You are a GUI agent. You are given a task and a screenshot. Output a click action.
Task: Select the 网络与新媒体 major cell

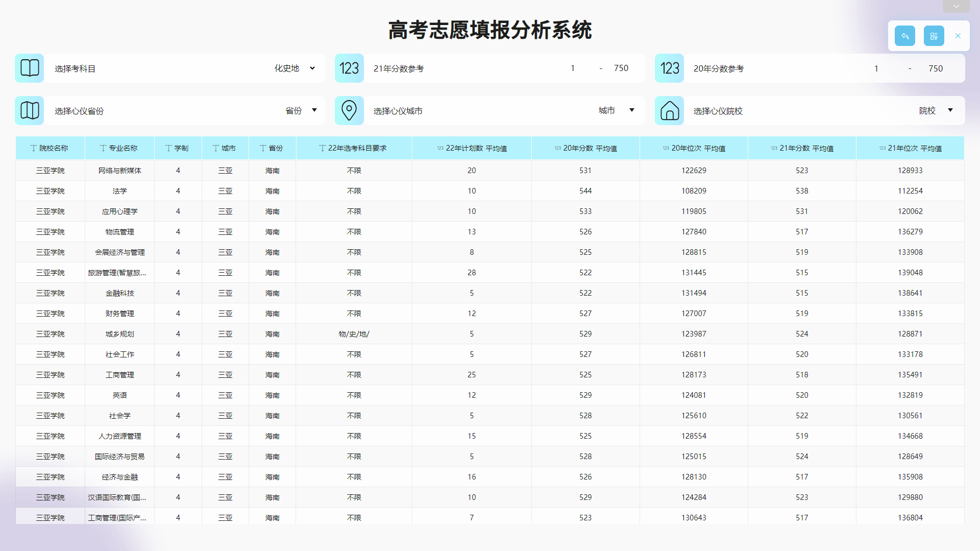pyautogui.click(x=119, y=171)
